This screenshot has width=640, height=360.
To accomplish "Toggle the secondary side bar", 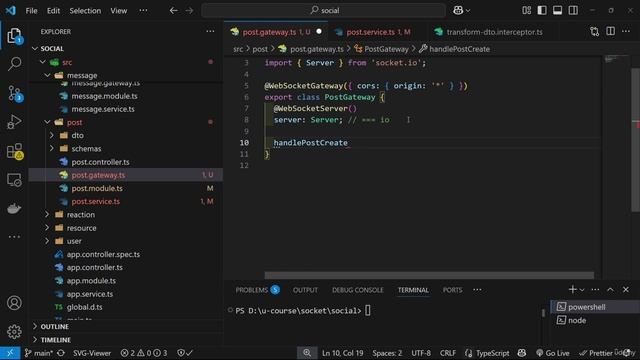I will [x=573, y=11].
